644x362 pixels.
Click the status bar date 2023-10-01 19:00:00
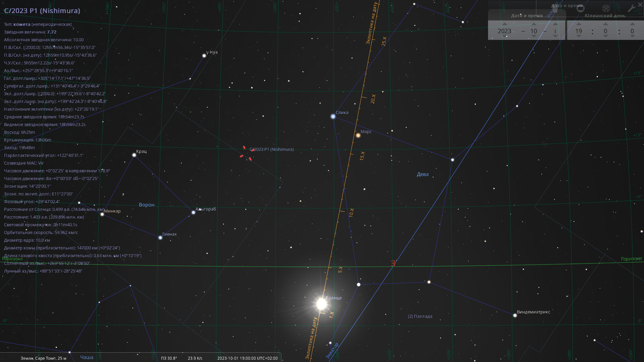coord(248,358)
